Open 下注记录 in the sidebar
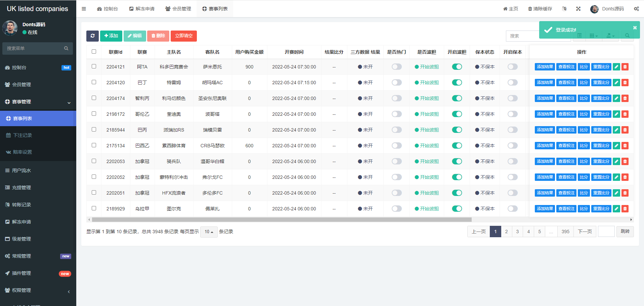Viewport: 644px width, 306px height. (23, 135)
